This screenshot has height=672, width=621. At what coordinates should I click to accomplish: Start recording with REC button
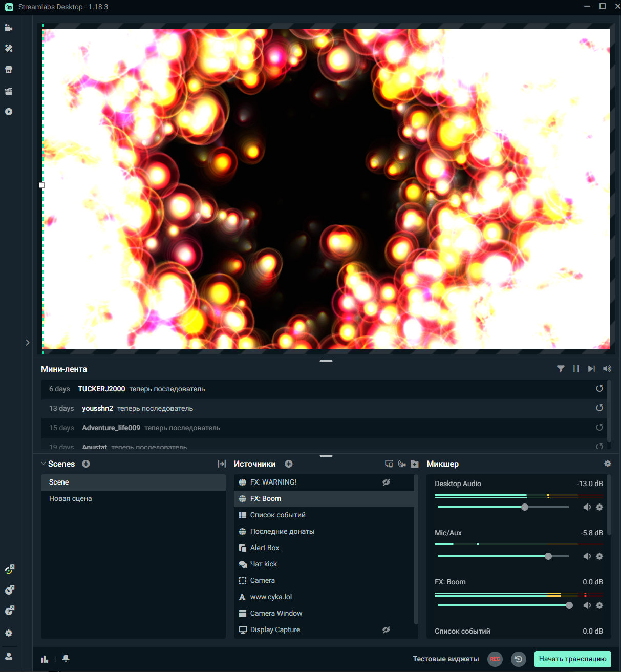(x=495, y=659)
